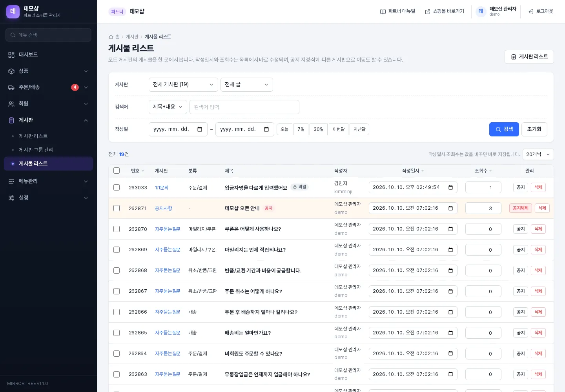Click the view count field for post 263033
This screenshot has height=392, width=565.
click(483, 187)
